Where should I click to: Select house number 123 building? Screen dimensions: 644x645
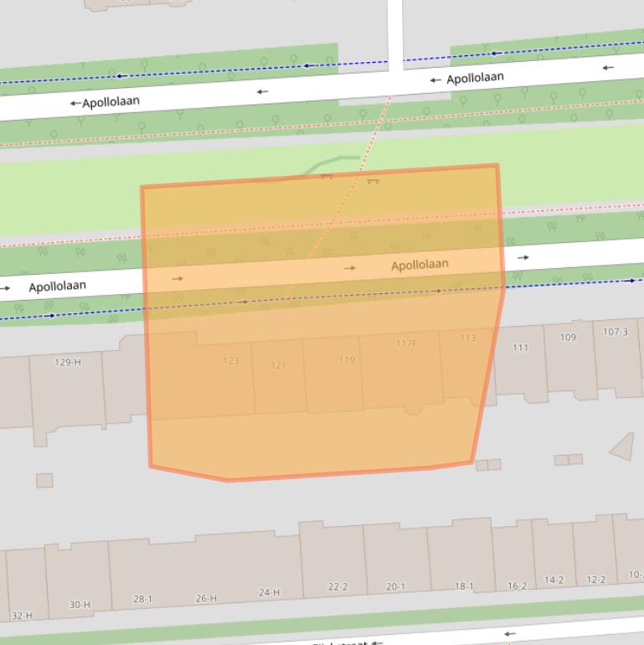coord(231,361)
